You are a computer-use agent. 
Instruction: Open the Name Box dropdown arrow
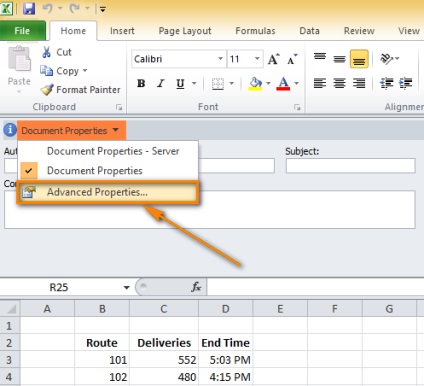click(126, 287)
